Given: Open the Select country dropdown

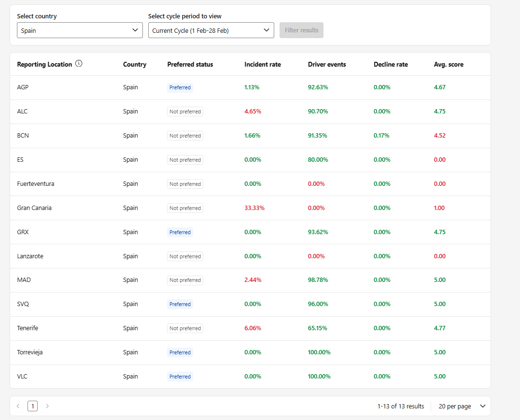Looking at the screenshot, I should pos(80,30).
